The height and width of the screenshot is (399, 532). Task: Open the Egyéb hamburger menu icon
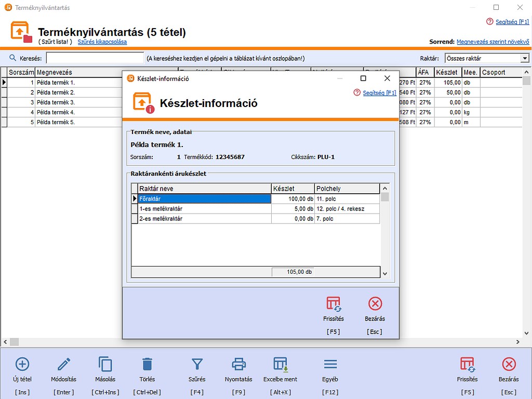330,364
